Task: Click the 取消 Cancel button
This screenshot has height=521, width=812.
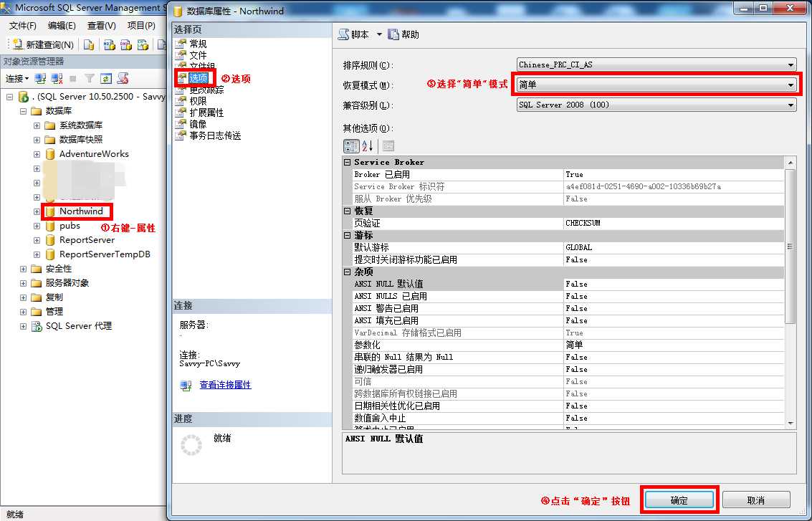Action: tap(756, 500)
